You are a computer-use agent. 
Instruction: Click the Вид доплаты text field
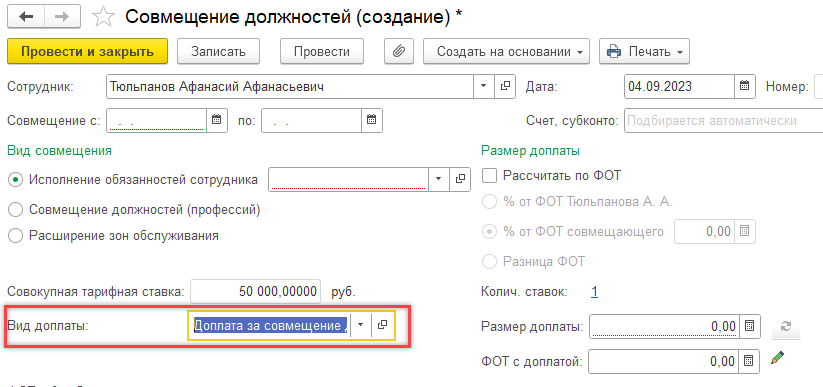[x=270, y=325]
